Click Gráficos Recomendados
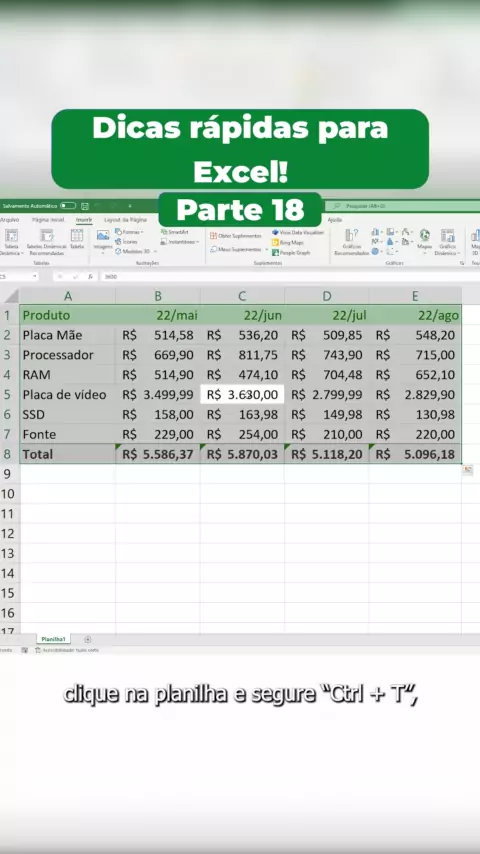Screen dimensions: 480x854 352,242
